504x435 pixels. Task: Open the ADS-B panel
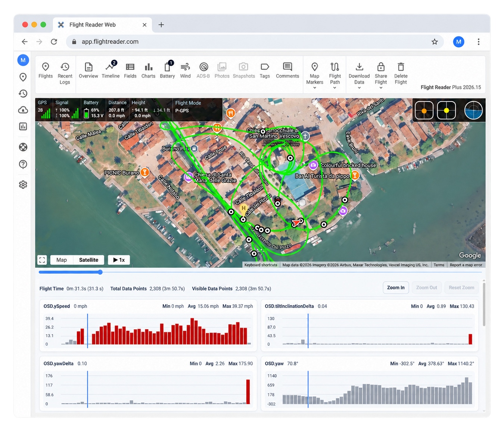tap(203, 71)
